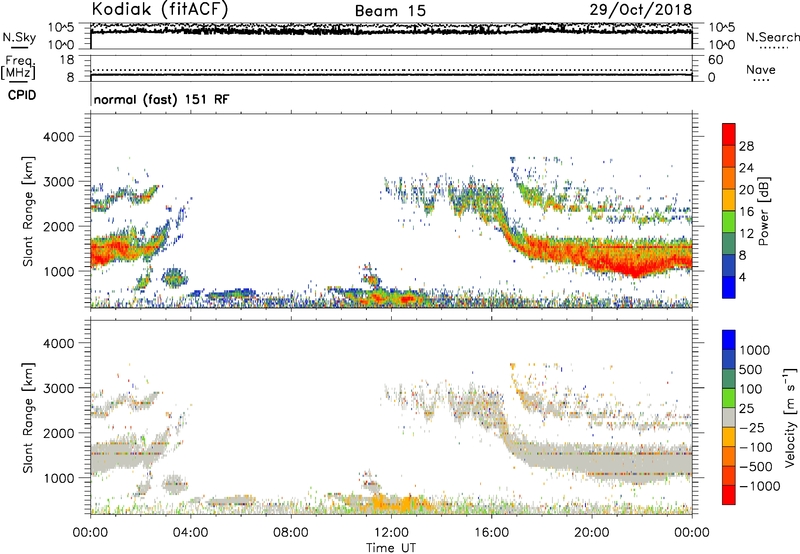
Task: Click the Nave legend label
Action: coord(761,69)
